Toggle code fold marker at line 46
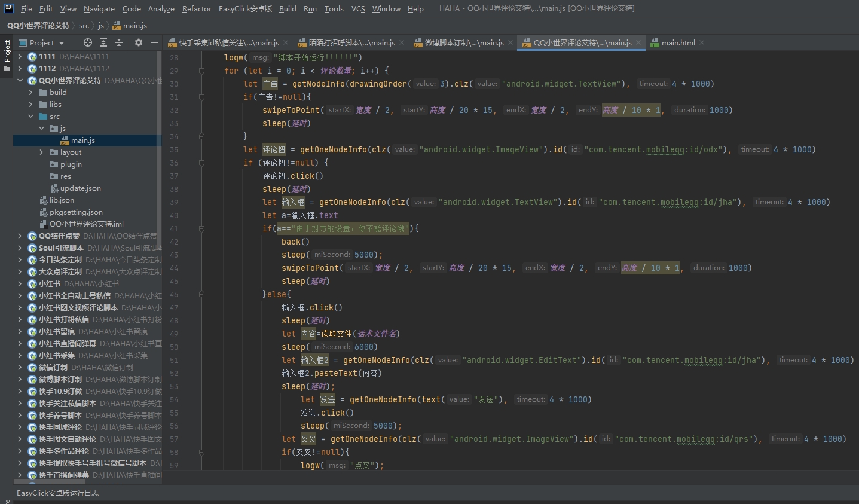Screen dimensions: 859x504 [201, 294]
